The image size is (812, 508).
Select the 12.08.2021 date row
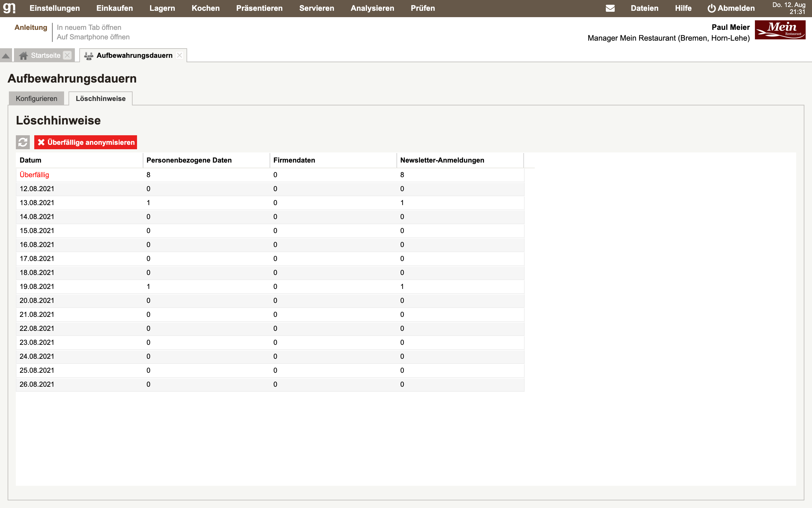(x=270, y=189)
